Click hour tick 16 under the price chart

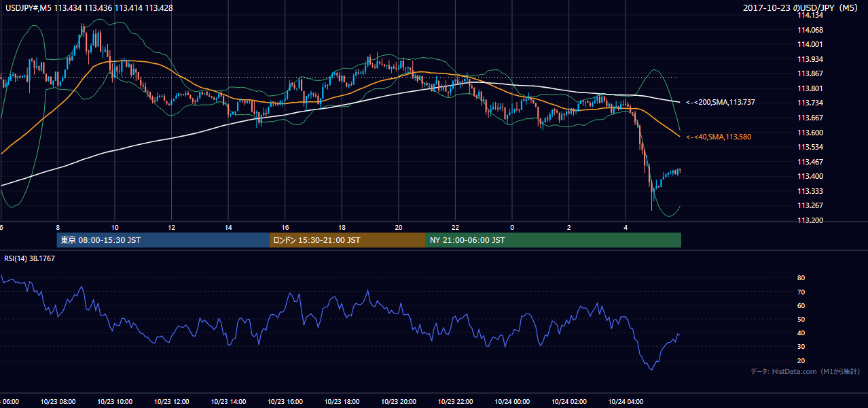point(285,227)
